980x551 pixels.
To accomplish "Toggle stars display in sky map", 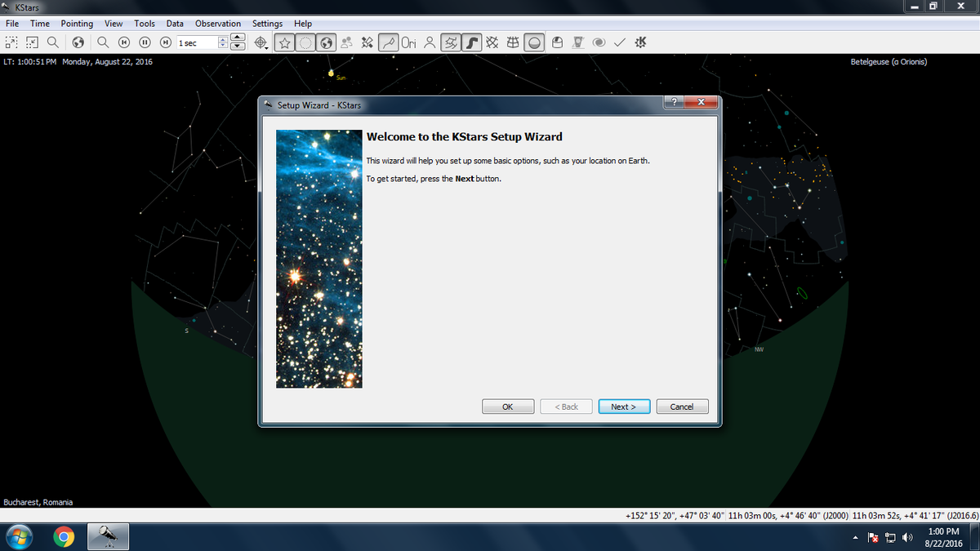I will point(283,42).
